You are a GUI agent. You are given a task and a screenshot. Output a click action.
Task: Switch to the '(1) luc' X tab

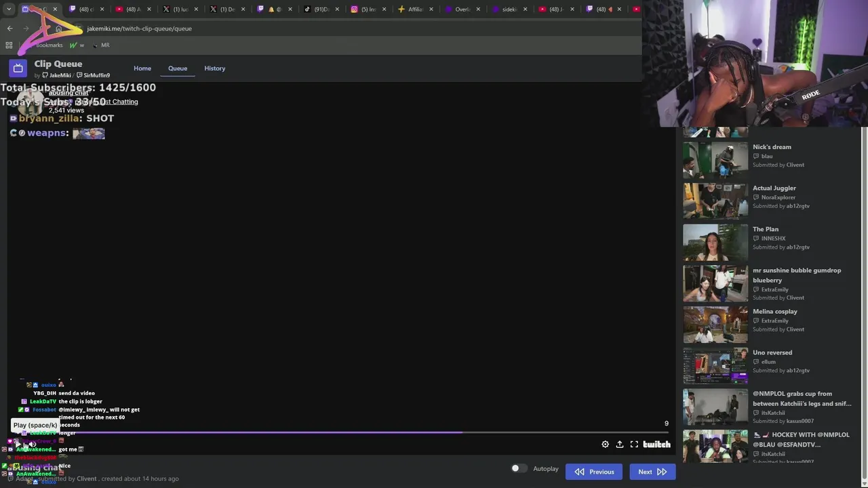point(180,9)
